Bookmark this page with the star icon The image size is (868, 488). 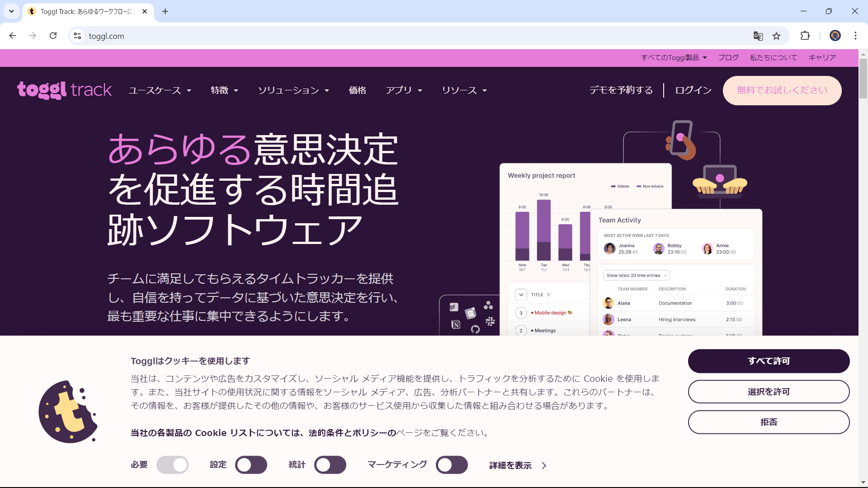777,36
